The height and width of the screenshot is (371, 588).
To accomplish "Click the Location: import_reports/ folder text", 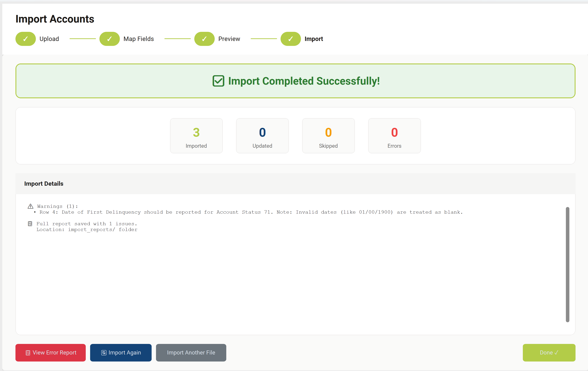I will click(87, 229).
